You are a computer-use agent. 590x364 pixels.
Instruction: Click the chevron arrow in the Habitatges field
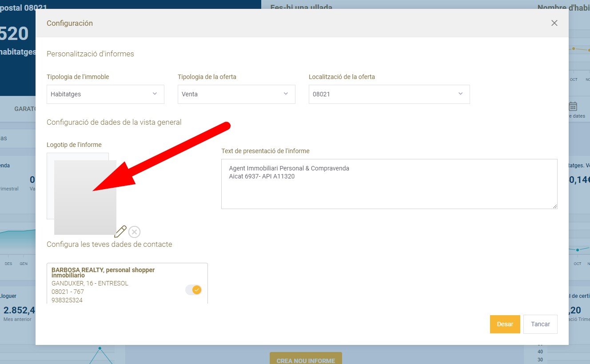[x=155, y=94]
